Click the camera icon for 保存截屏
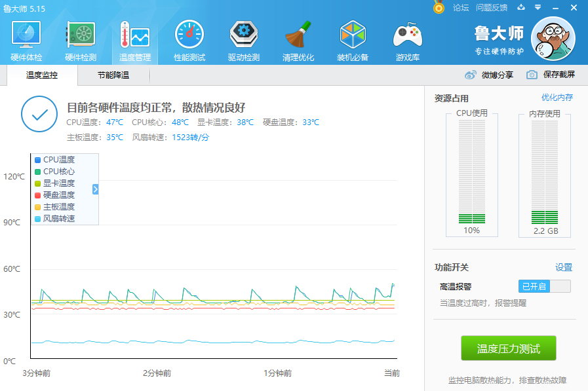Viewport: 588px width, 391px height. coord(532,75)
